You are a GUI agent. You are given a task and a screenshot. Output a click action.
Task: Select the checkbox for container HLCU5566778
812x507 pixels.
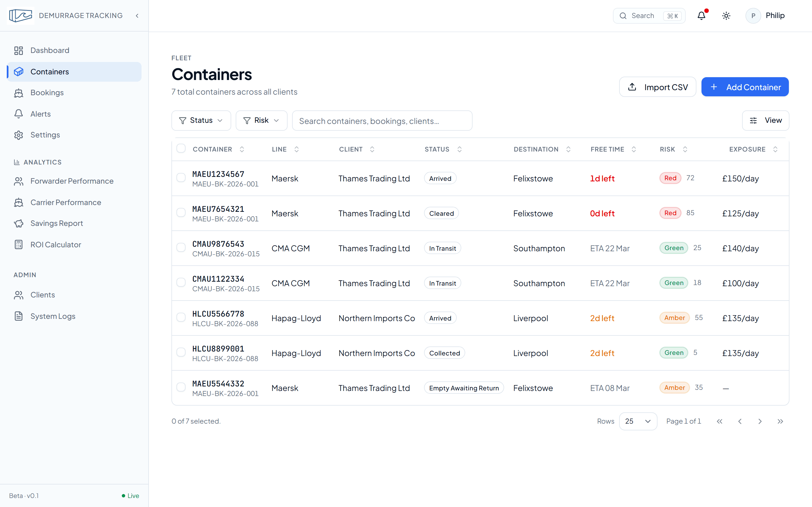click(x=181, y=317)
